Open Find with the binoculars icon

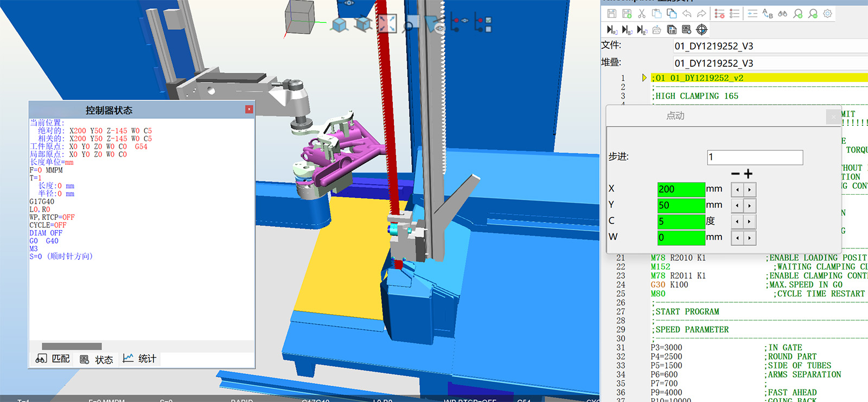pos(782,14)
